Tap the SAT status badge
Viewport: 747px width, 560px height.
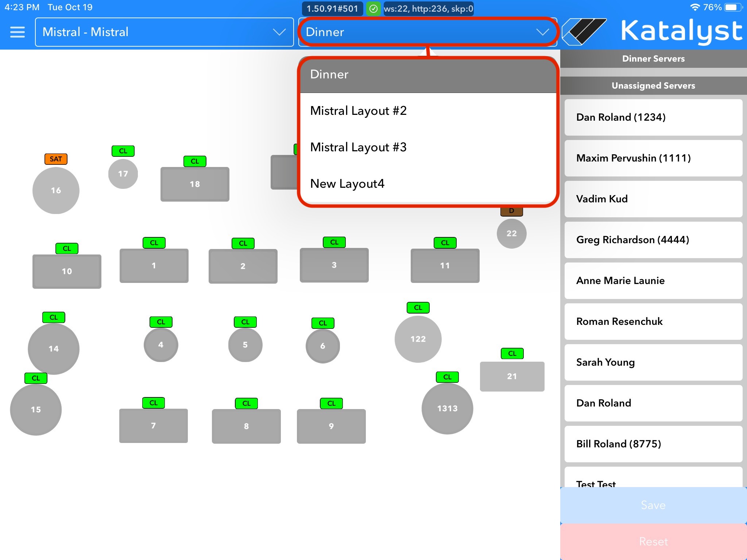coord(56,159)
